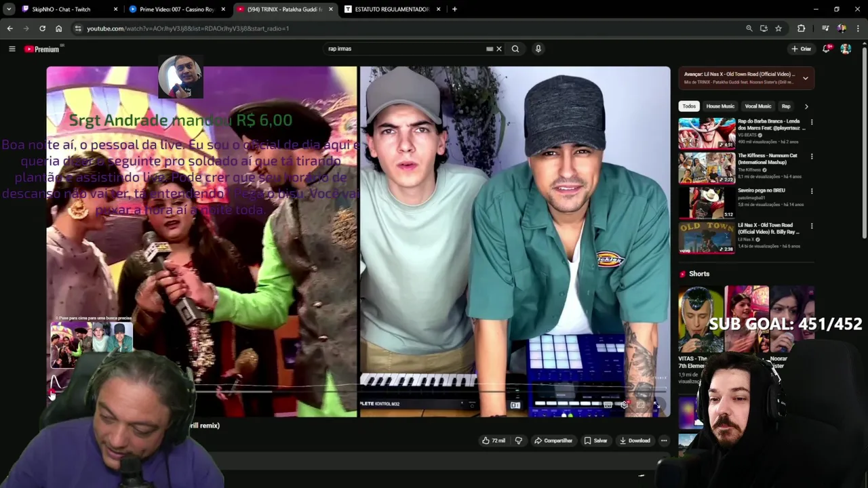This screenshot has height=488, width=868.
Task: Enter fullscreen on the video player
Action: [x=656, y=405]
